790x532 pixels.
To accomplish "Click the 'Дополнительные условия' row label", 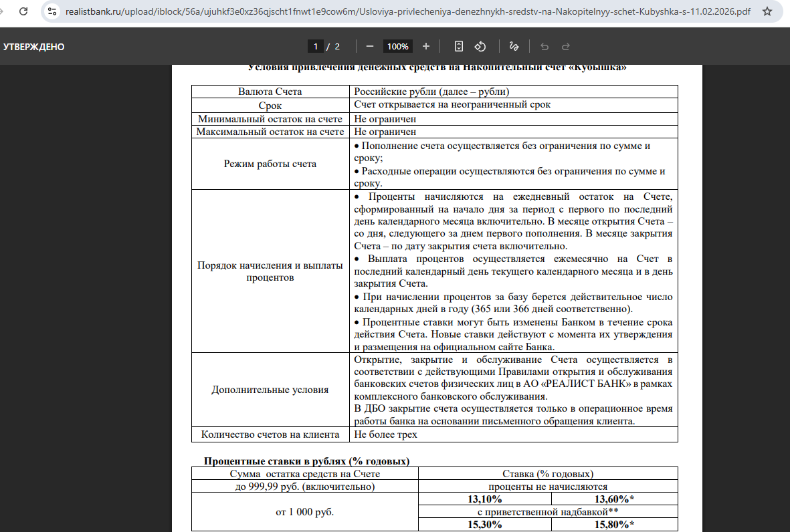I will click(x=270, y=390).
